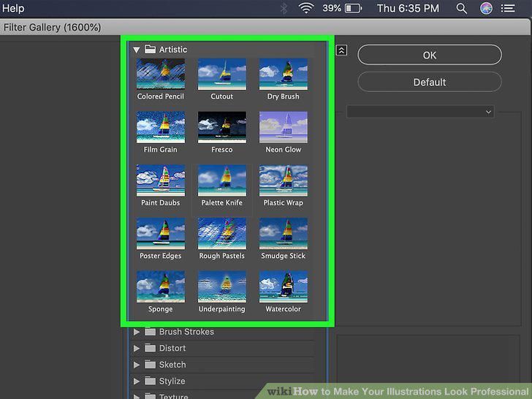Click the clock showing Thu 6:35 PM
This screenshot has width=532, height=399.
point(408,8)
